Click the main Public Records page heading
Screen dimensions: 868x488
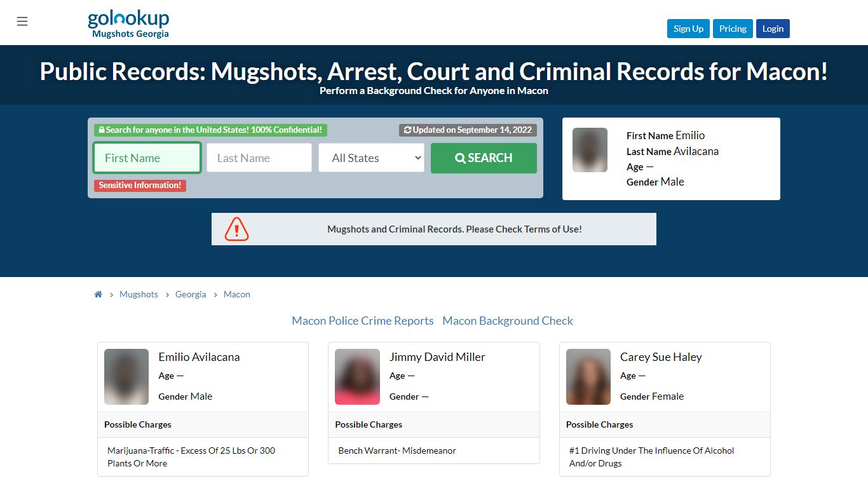coord(434,71)
